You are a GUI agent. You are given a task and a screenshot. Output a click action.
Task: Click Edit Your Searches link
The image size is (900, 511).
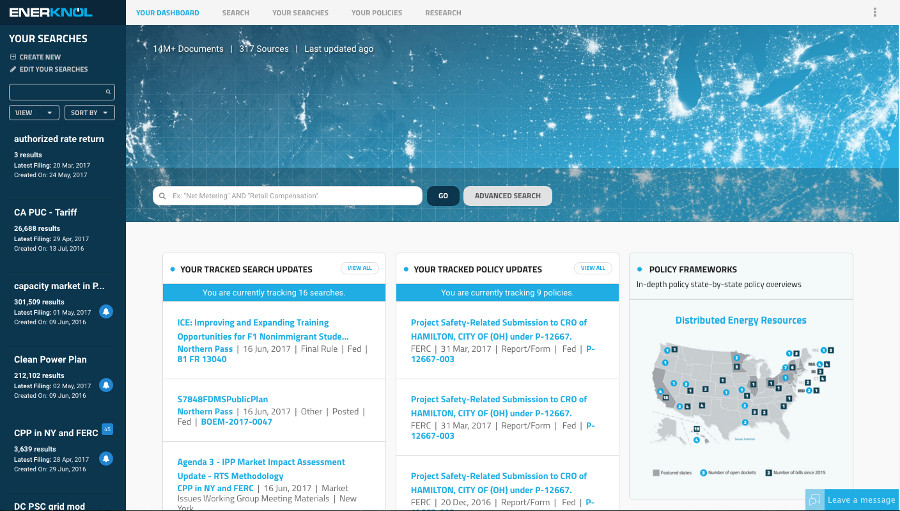(x=53, y=69)
